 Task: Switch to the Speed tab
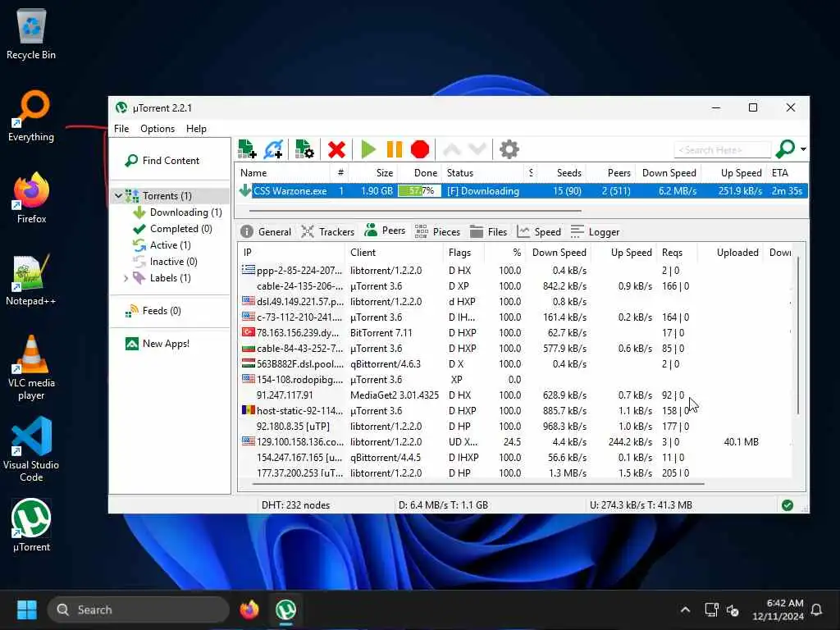coord(538,232)
